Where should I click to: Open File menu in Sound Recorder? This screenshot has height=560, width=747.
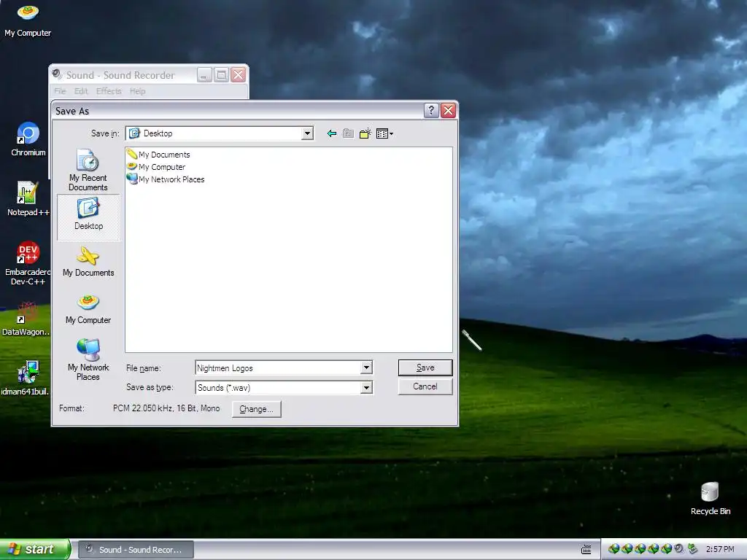(60, 91)
